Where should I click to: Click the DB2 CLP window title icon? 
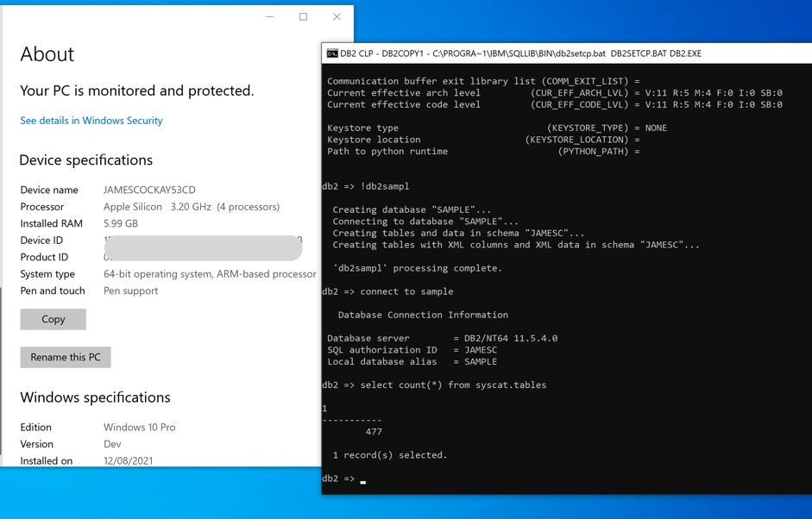(332, 53)
